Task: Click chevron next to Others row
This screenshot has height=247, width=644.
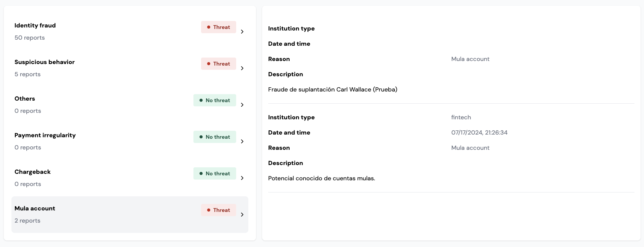Action: [242, 105]
